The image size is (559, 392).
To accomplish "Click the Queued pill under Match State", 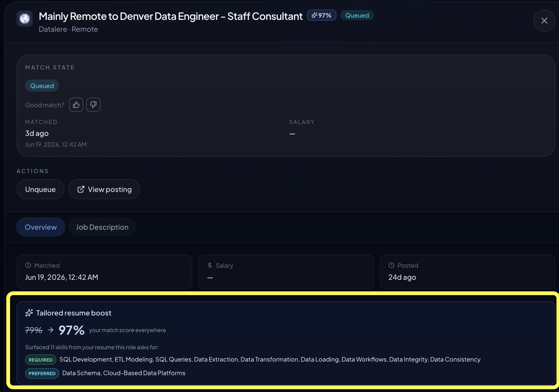I will point(42,86).
